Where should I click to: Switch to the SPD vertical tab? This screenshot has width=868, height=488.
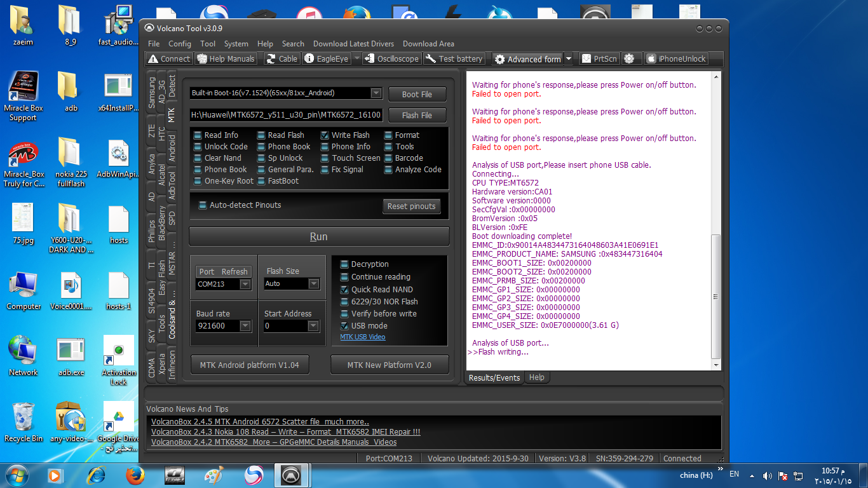pyautogui.click(x=172, y=218)
